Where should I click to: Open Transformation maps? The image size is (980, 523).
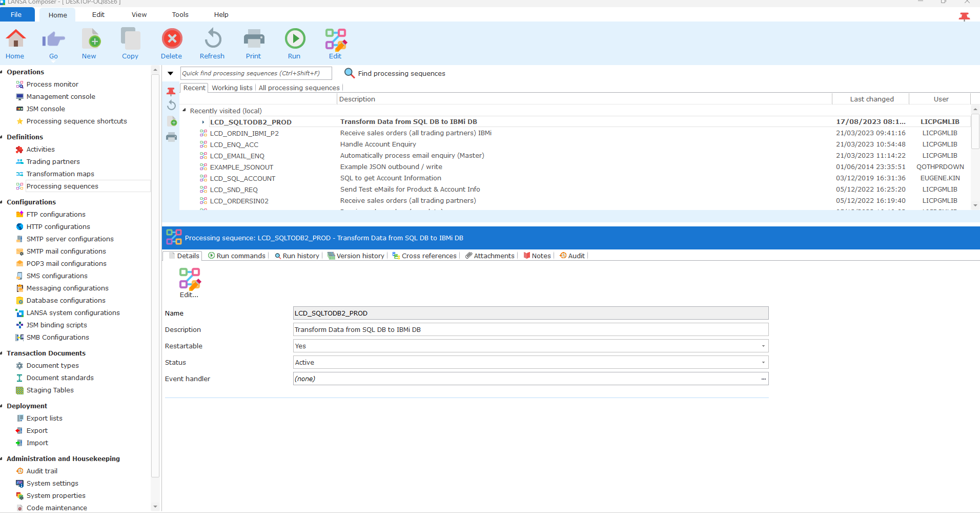tap(60, 174)
